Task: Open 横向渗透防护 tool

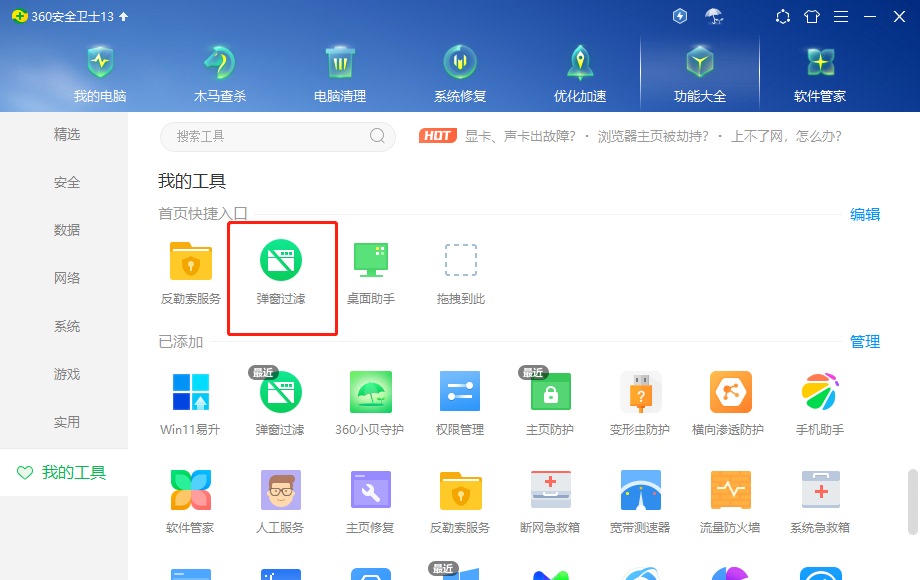Action: (x=728, y=404)
